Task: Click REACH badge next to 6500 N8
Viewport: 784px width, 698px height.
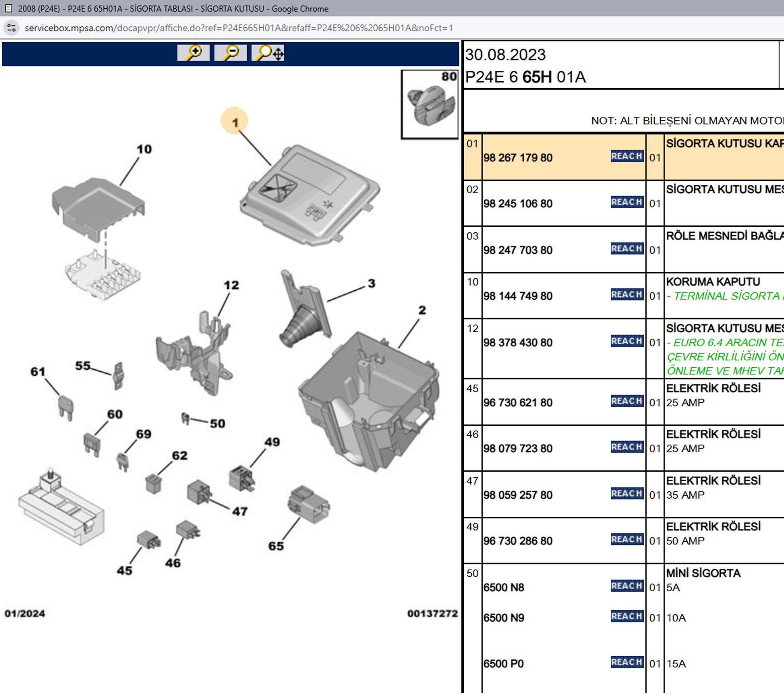Action: tap(627, 586)
